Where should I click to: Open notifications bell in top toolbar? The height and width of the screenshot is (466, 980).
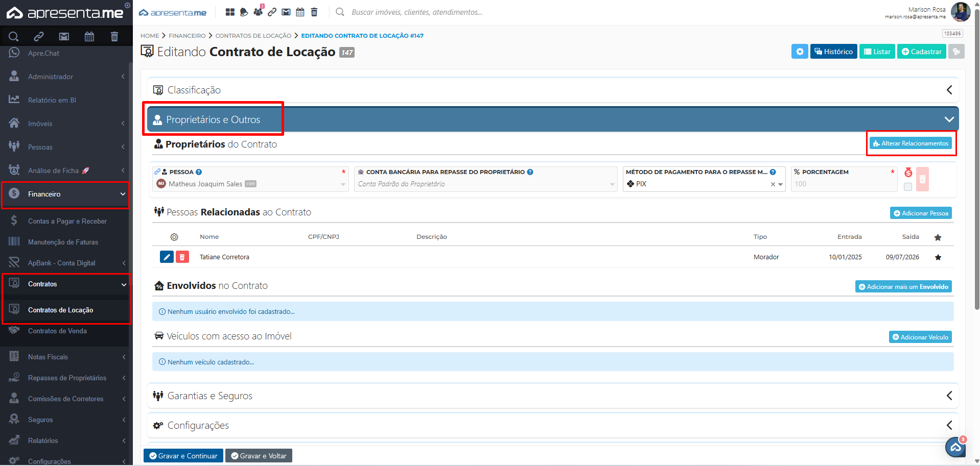point(244,12)
